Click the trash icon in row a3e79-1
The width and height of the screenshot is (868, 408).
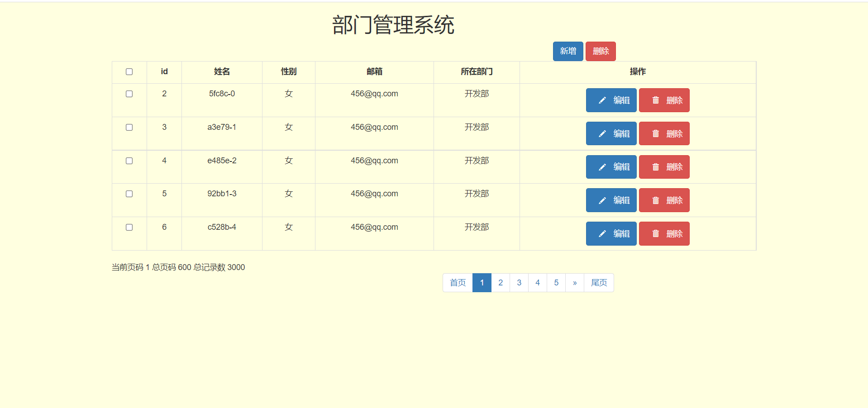[655, 134]
